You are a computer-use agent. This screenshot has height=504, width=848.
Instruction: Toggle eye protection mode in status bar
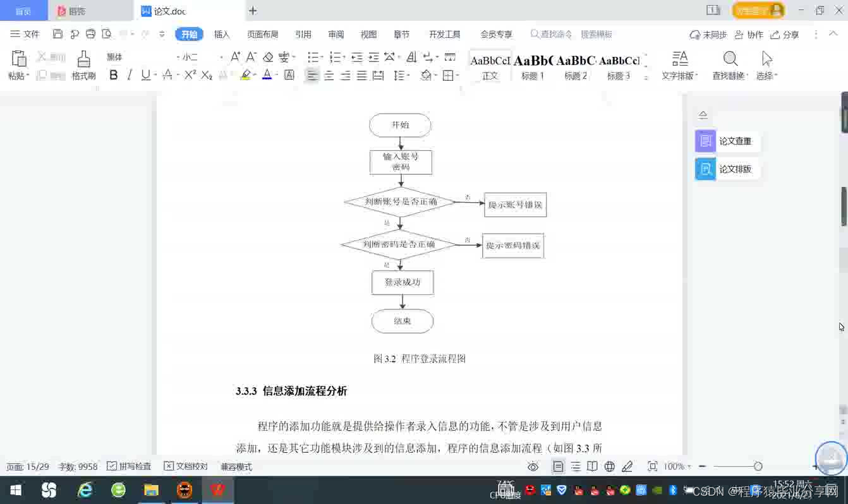pyautogui.click(x=533, y=467)
